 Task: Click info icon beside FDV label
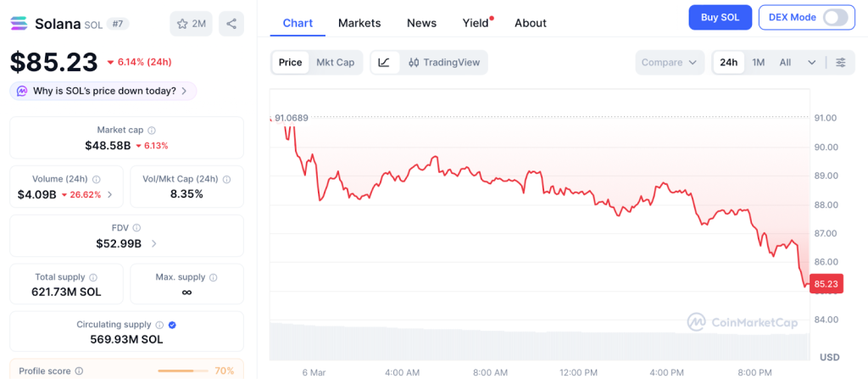pos(136,227)
